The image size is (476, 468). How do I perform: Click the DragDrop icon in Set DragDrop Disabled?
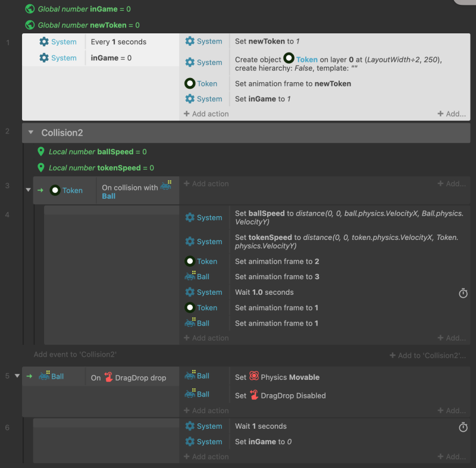coord(254,395)
